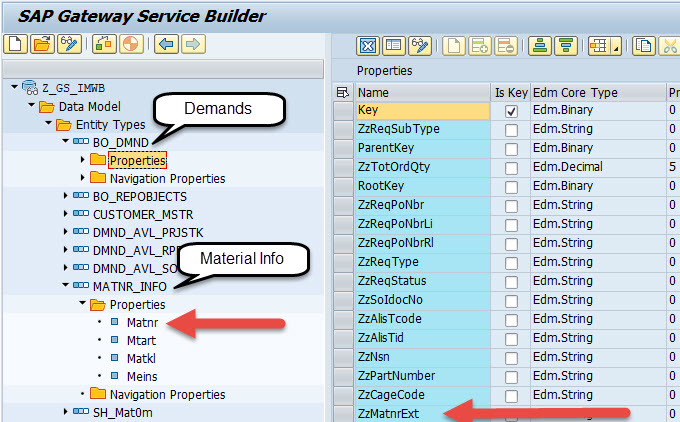Open project folder icon in left toolbar
Screen dimensions: 680x422
point(42,44)
